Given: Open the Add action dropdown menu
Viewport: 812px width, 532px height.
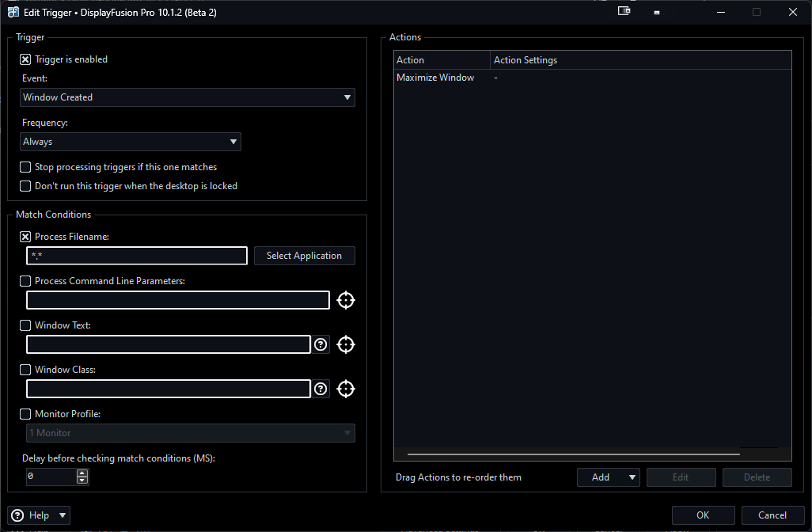Looking at the screenshot, I should (x=608, y=477).
